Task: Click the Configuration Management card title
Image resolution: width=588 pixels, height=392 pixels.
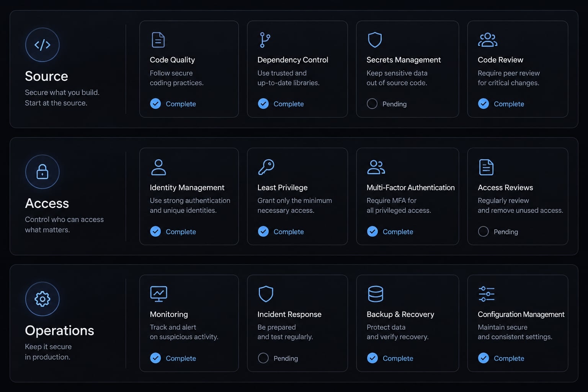Action: (521, 314)
